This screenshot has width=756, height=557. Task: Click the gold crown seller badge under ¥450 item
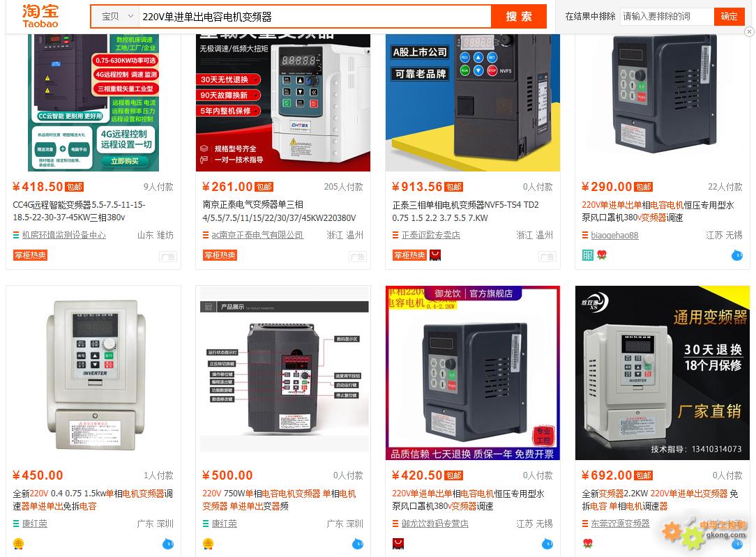(18, 544)
